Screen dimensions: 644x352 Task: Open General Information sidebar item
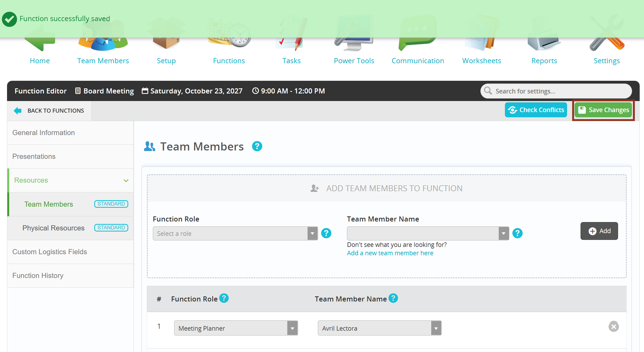coord(43,133)
